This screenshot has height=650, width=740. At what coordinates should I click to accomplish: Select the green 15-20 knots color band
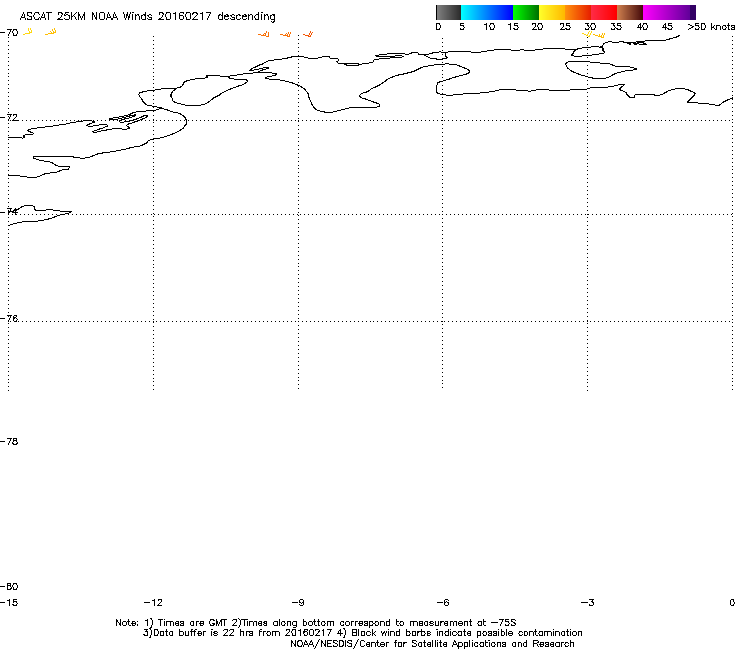click(x=526, y=12)
